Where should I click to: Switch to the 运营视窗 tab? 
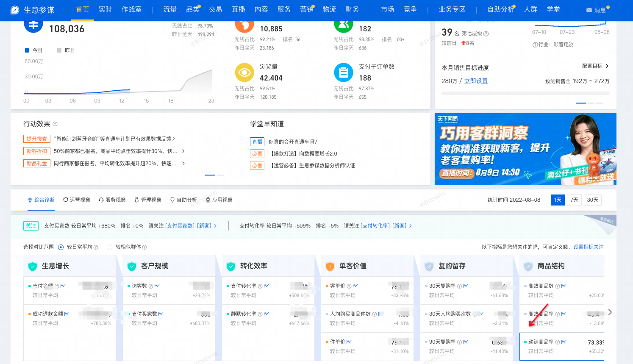(77, 200)
